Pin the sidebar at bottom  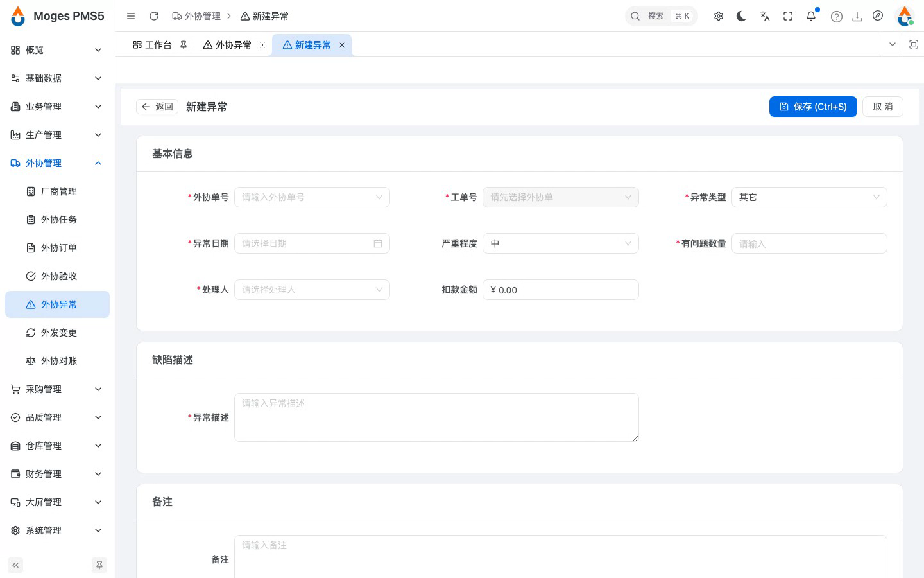(99, 565)
